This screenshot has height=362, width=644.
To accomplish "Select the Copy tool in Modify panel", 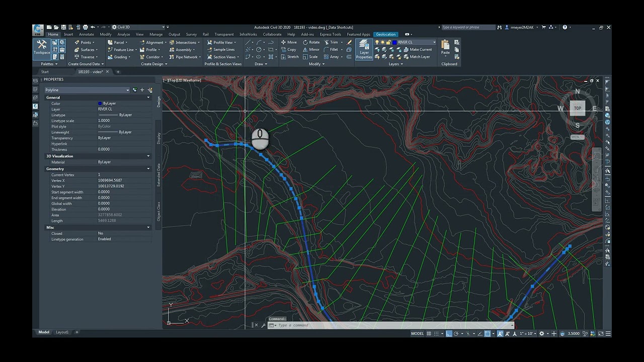I will [289, 49].
